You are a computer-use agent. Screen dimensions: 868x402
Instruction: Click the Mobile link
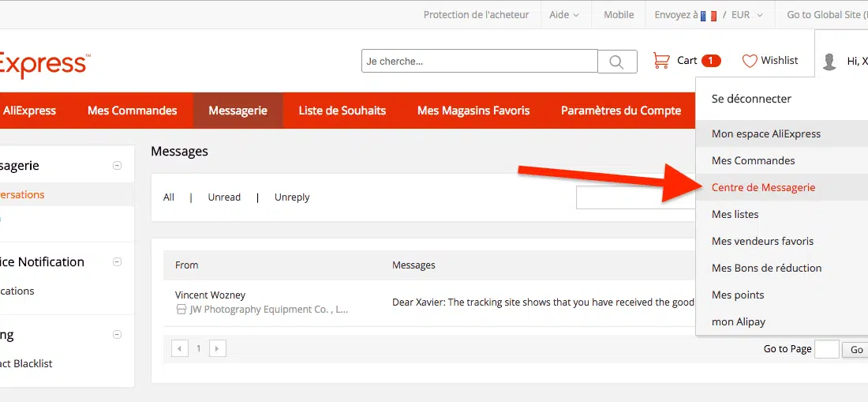tap(619, 15)
